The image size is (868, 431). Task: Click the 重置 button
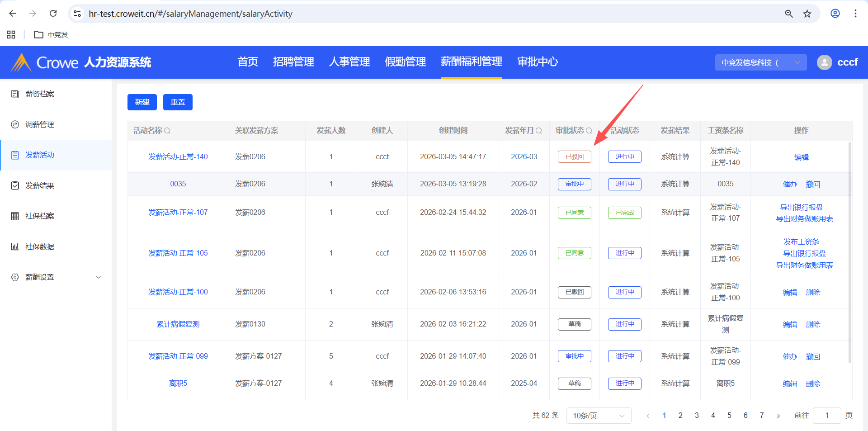[x=178, y=102]
